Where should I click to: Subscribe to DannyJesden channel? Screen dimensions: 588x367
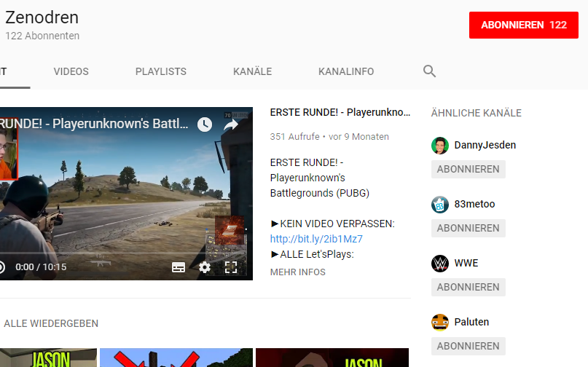[x=468, y=169]
